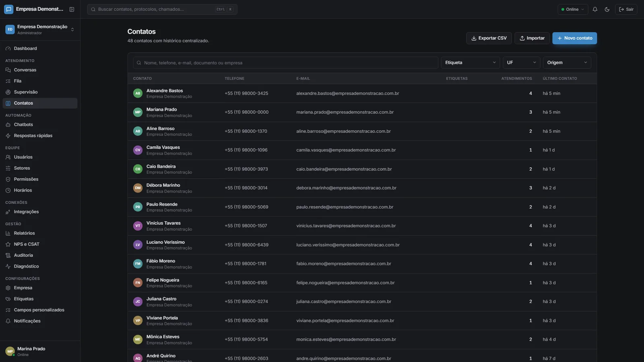Click the Novo contato button

[574, 38]
